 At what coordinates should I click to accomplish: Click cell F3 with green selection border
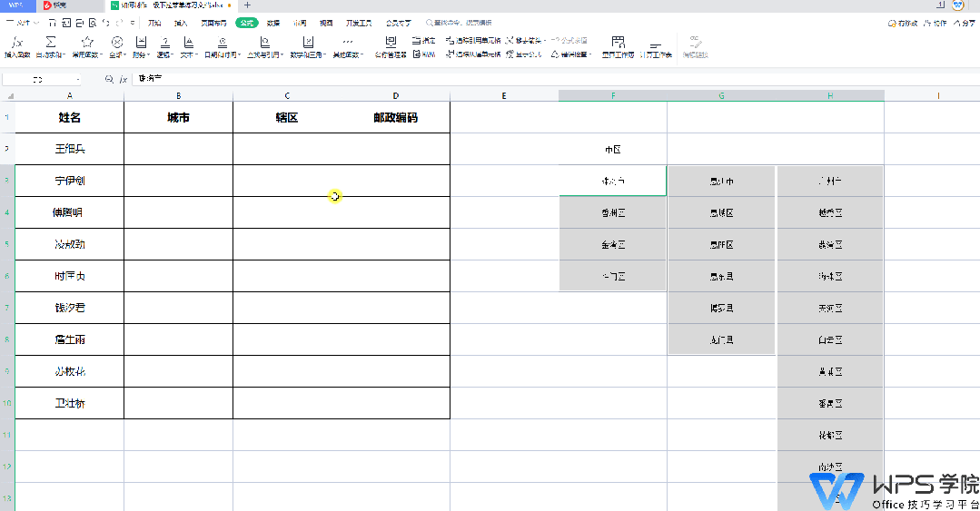pos(613,181)
